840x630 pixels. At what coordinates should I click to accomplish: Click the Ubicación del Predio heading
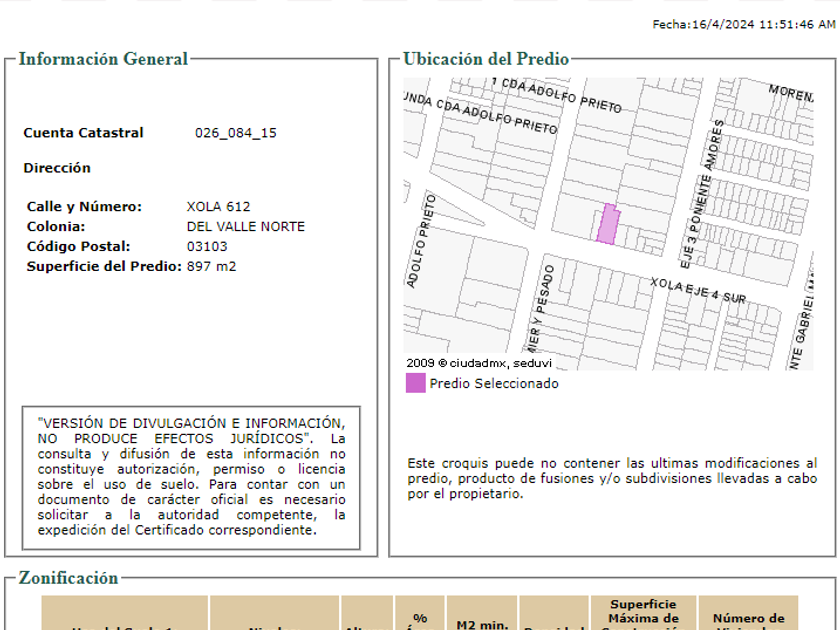486,59
